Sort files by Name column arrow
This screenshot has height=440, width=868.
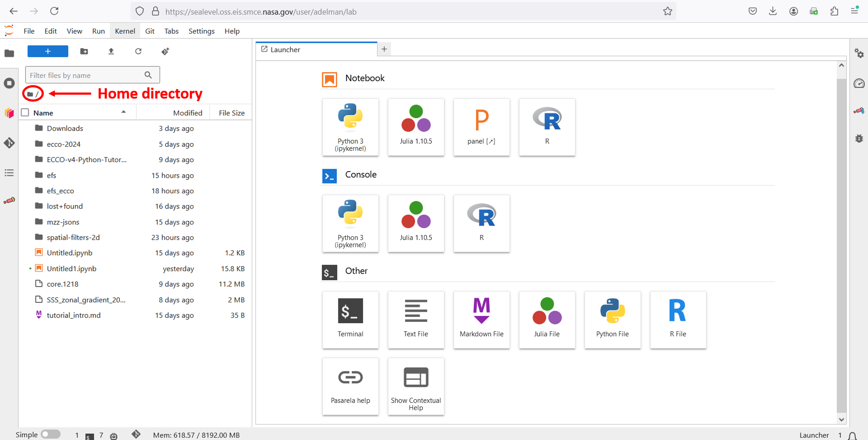pos(123,112)
